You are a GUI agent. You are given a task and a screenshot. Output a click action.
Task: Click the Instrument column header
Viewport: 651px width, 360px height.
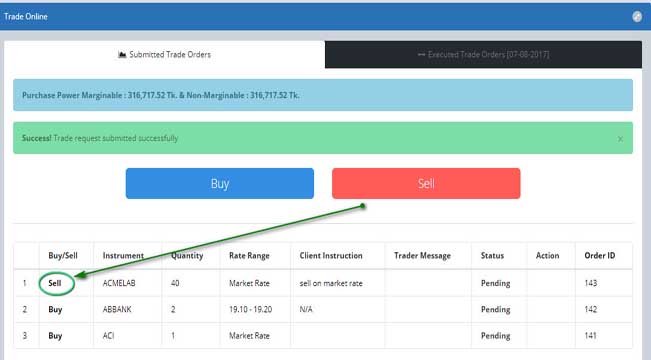tap(123, 255)
